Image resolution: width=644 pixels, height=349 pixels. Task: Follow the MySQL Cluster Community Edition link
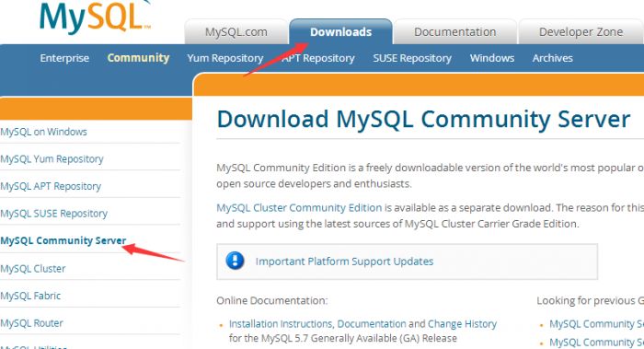click(x=299, y=207)
